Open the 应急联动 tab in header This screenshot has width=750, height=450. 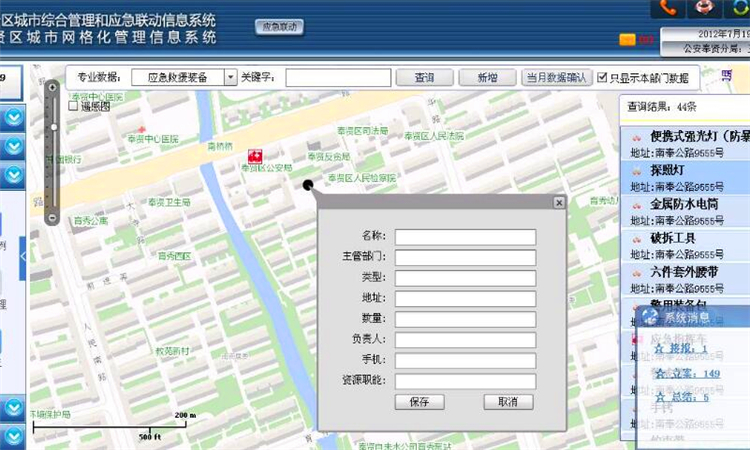click(x=279, y=27)
